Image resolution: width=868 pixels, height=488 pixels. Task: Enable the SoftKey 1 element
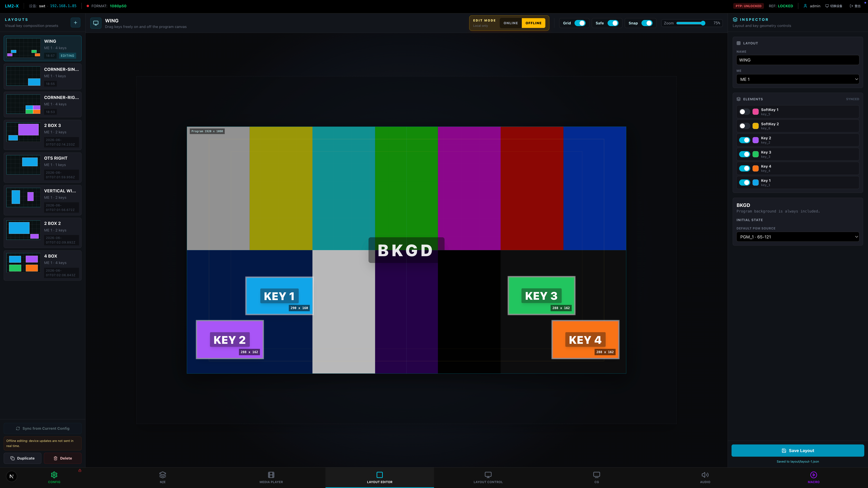click(745, 112)
